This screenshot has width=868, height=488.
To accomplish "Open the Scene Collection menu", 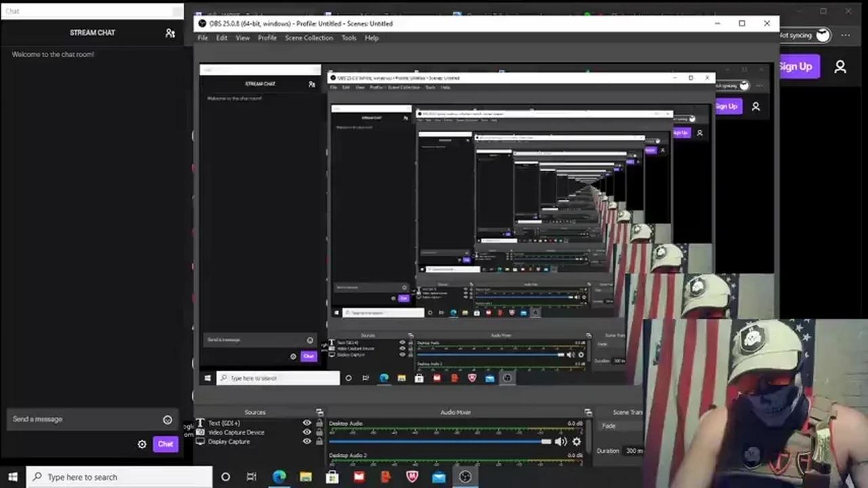I will pos(309,38).
